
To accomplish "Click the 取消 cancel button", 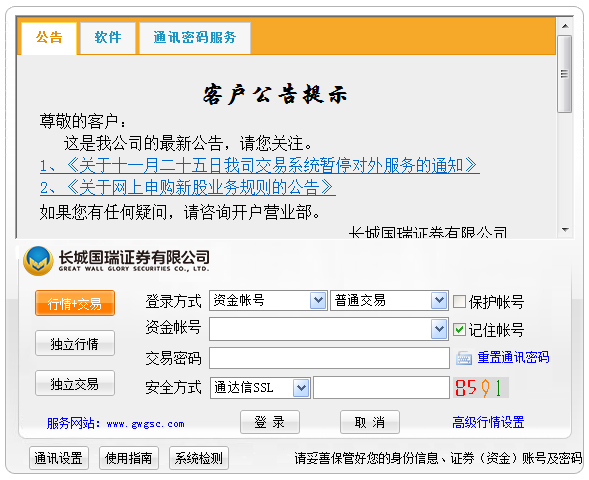I will click(x=370, y=422).
